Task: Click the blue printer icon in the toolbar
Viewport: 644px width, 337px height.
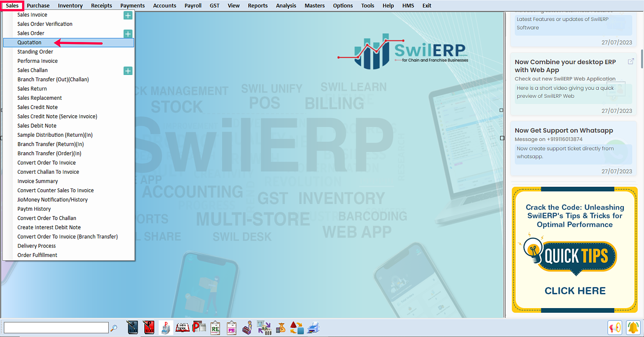Action: (x=313, y=328)
